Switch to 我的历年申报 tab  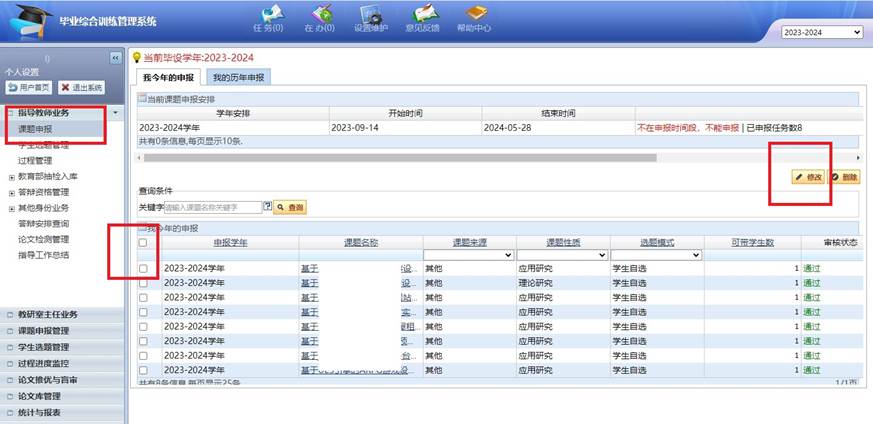(x=239, y=77)
